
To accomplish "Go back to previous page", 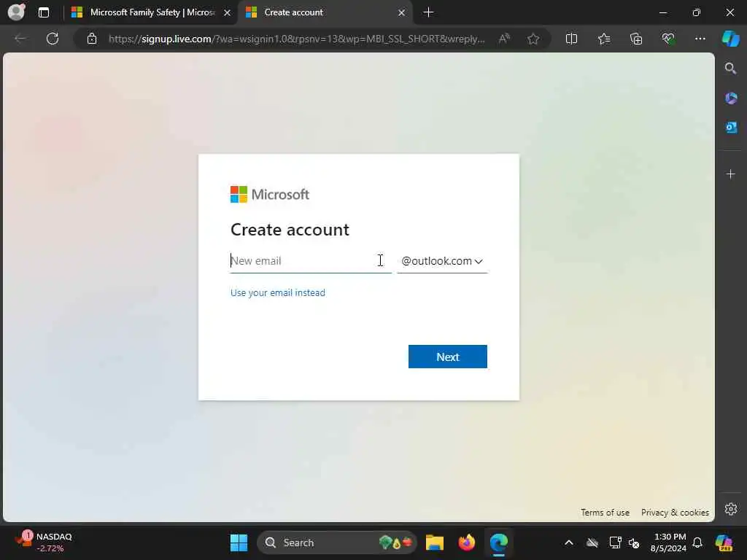I will (20, 39).
